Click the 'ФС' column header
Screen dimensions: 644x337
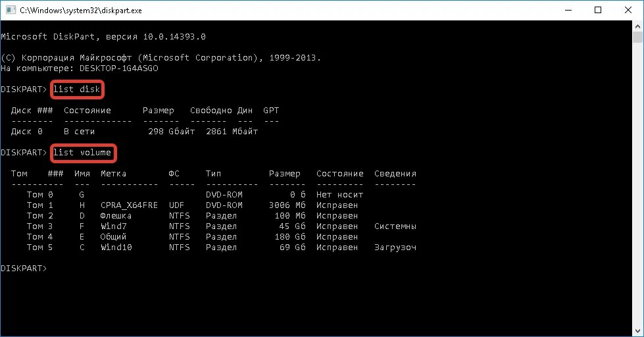pyautogui.click(x=174, y=173)
